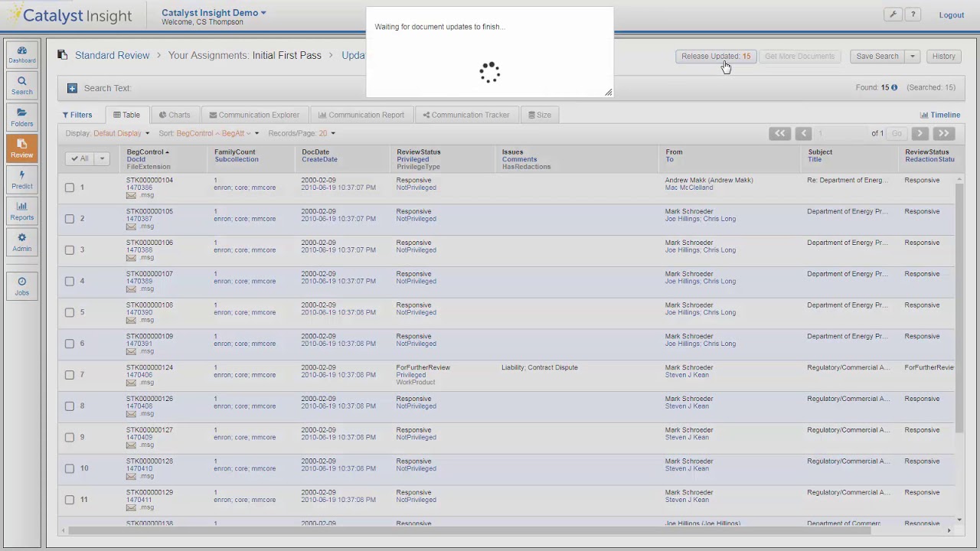Click the History button
This screenshot has height=551, width=980.
tap(943, 56)
